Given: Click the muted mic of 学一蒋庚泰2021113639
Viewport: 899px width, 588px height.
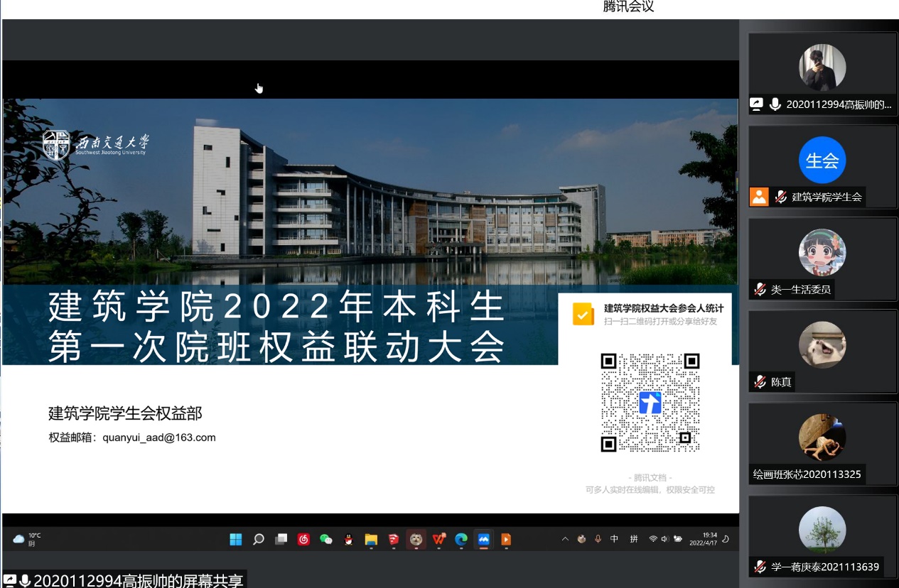Looking at the screenshot, I should click(760, 567).
